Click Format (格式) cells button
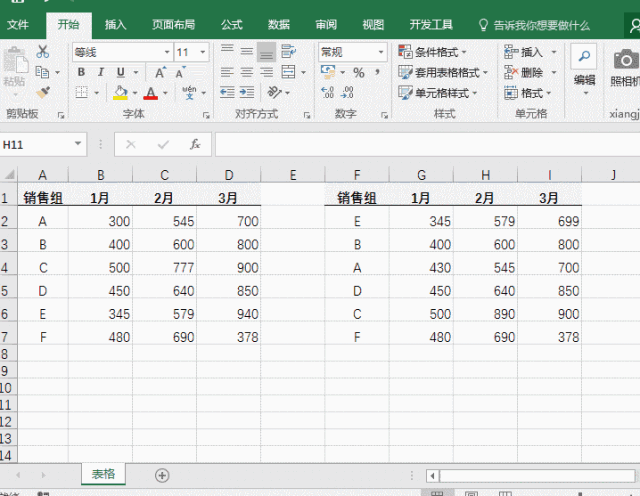This screenshot has height=496, width=640. 527,93
